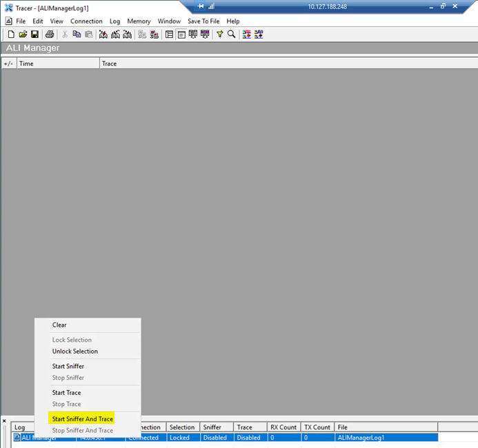Viewport: 478px width, 448px height.
Task: Open the Connection menu
Action: pyautogui.click(x=86, y=21)
